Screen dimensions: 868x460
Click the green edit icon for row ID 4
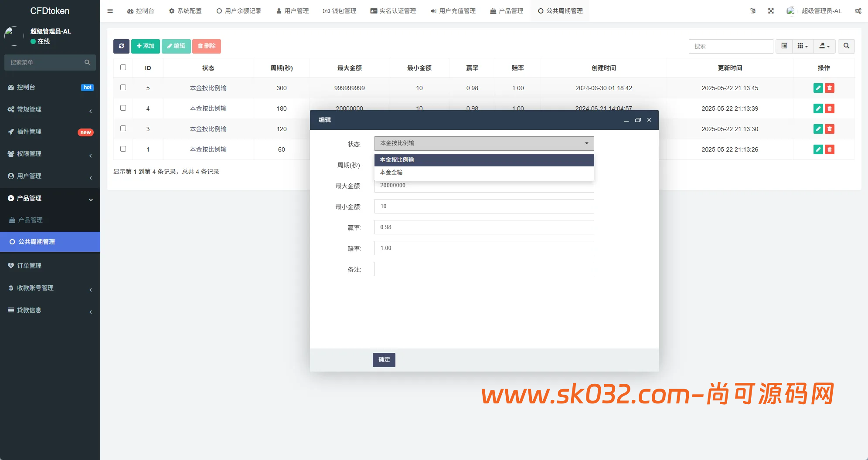(818, 108)
